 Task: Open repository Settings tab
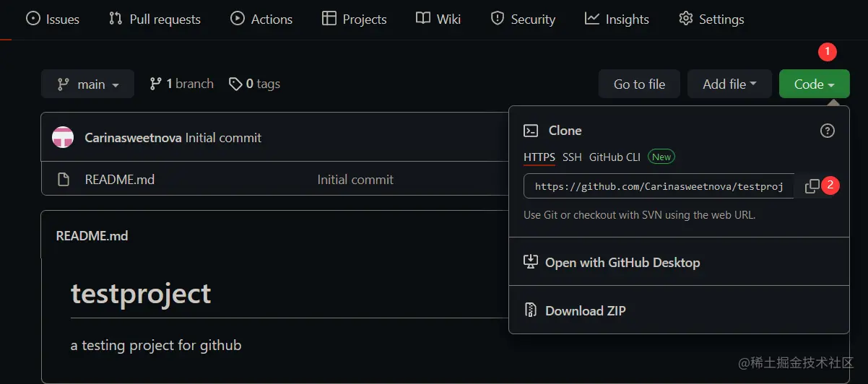pyautogui.click(x=711, y=19)
